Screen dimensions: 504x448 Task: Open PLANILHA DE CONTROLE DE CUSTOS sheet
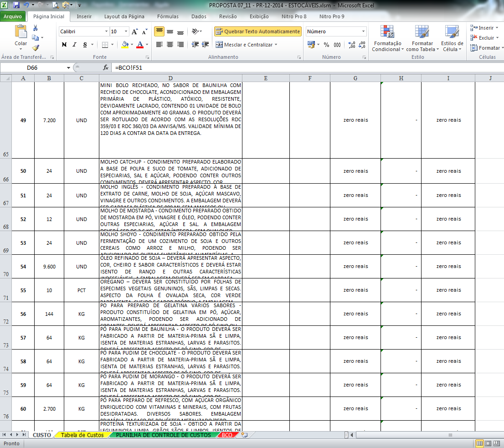coord(163,435)
